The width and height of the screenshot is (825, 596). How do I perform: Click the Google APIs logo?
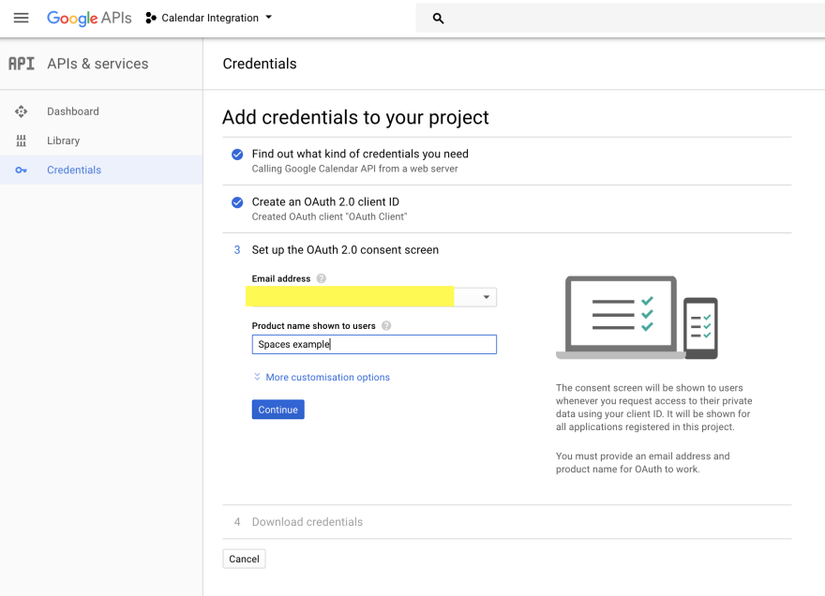89,18
